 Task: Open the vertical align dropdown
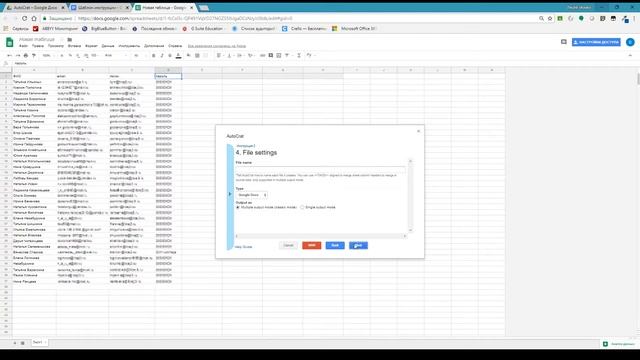pos(230,56)
